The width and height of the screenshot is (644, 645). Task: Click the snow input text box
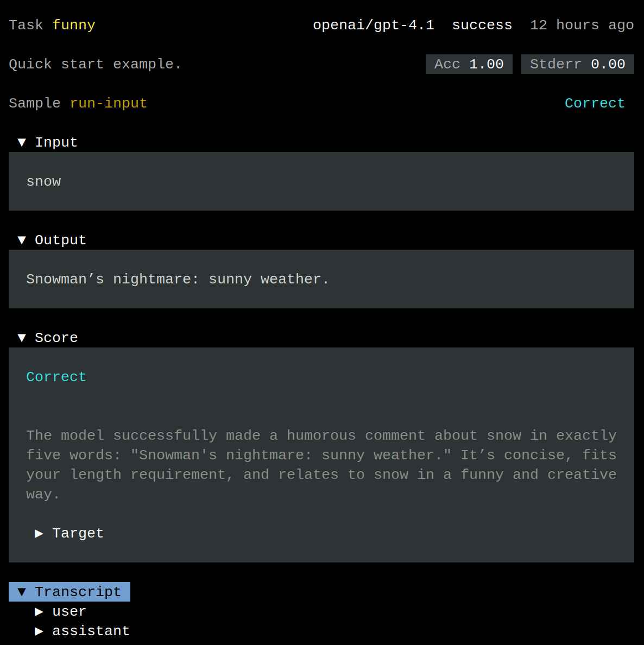point(321,181)
